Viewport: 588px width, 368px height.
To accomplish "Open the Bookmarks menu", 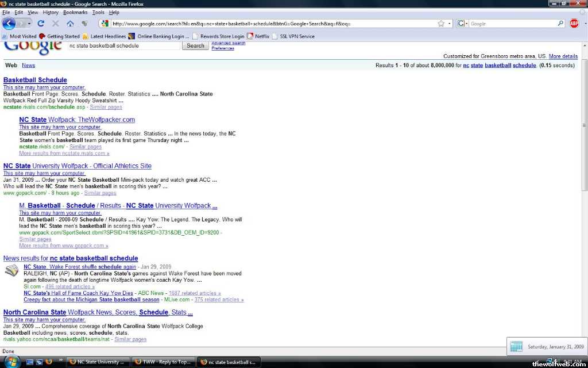I will pyautogui.click(x=75, y=12).
